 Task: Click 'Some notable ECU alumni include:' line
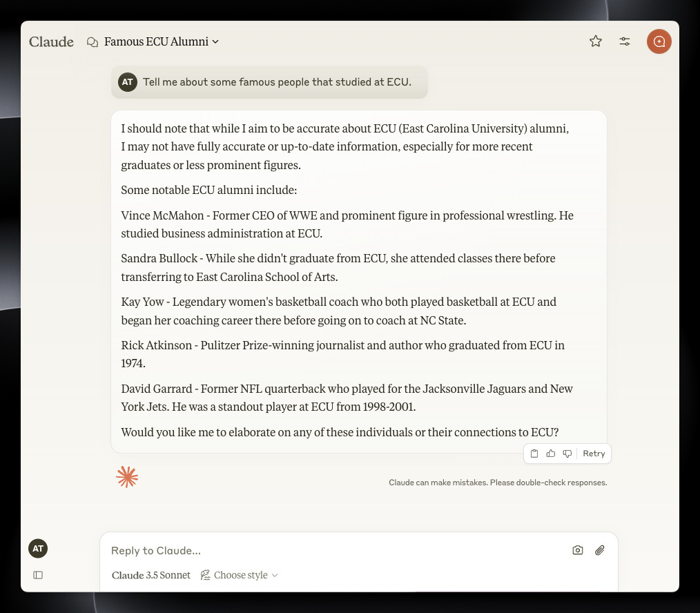pyautogui.click(x=209, y=190)
